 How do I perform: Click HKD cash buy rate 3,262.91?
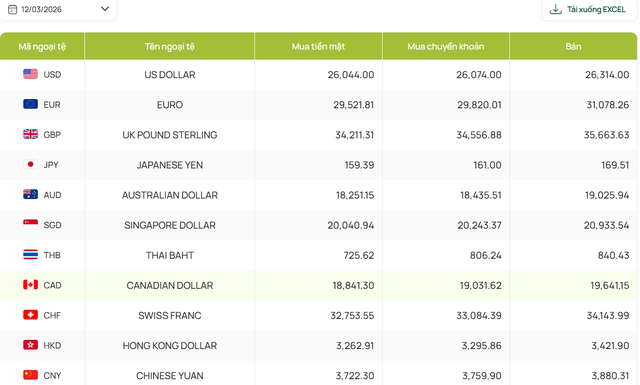coord(355,345)
